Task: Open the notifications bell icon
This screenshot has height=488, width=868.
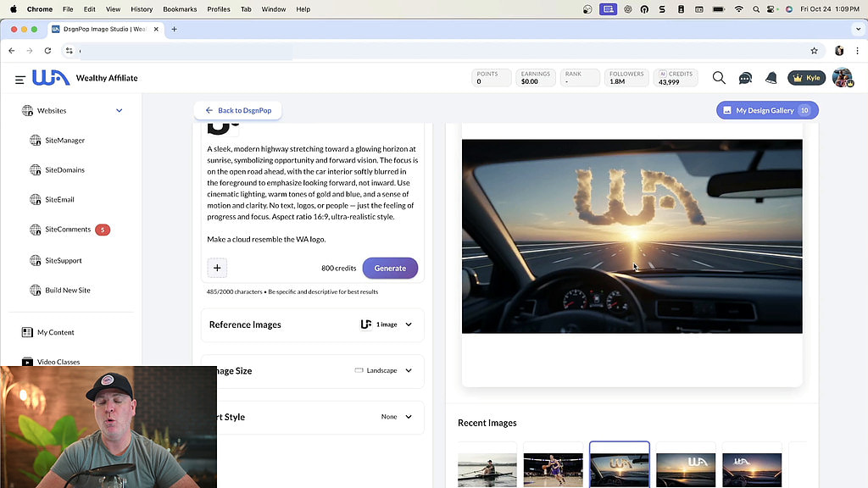Action: pos(771,78)
